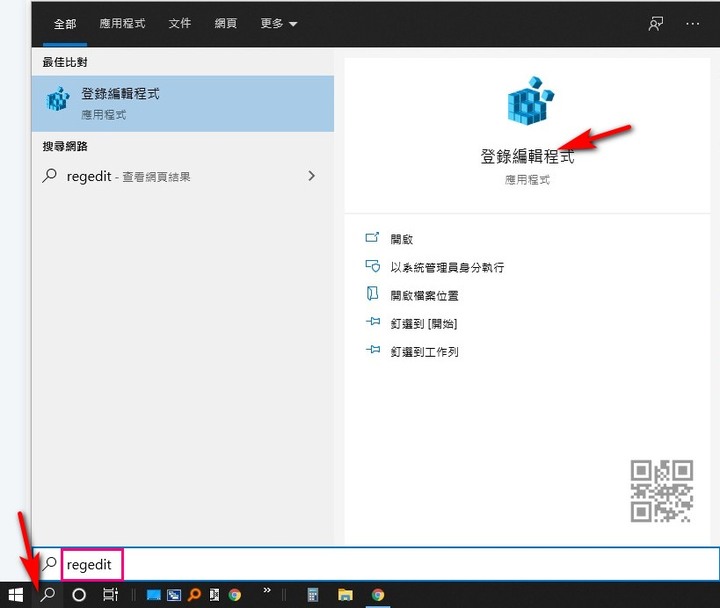Viewport: 720px width, 608px height.
Task: Click QR code image in preview pane
Action: [662, 491]
